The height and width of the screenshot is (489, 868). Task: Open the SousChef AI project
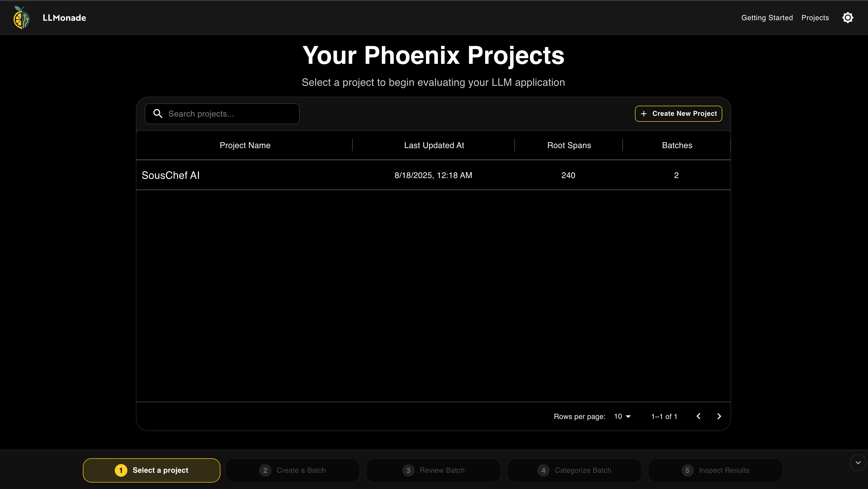pyautogui.click(x=171, y=175)
